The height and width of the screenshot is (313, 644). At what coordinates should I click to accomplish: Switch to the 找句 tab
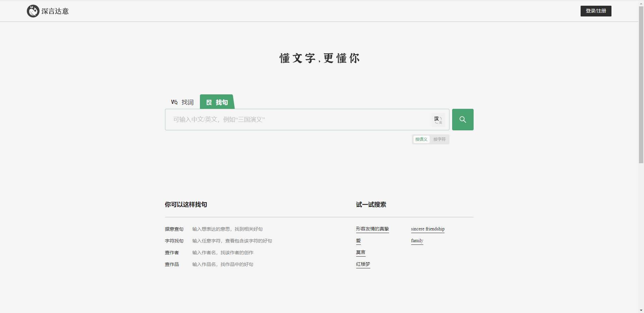221,102
